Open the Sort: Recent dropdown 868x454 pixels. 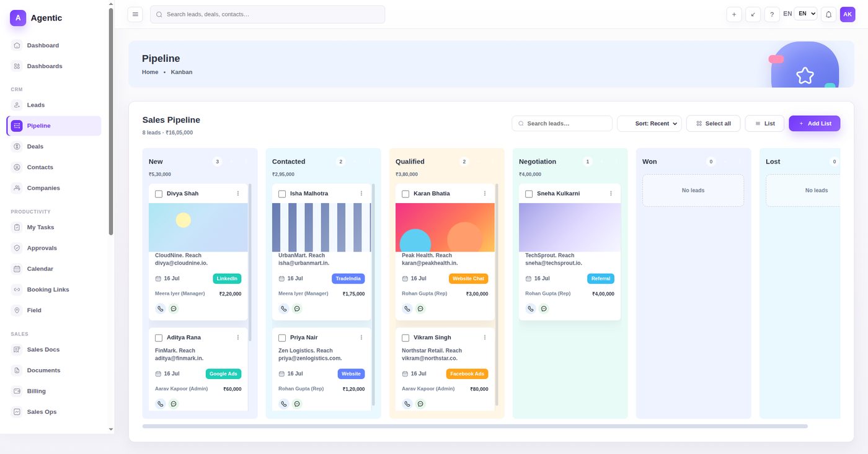click(x=649, y=123)
